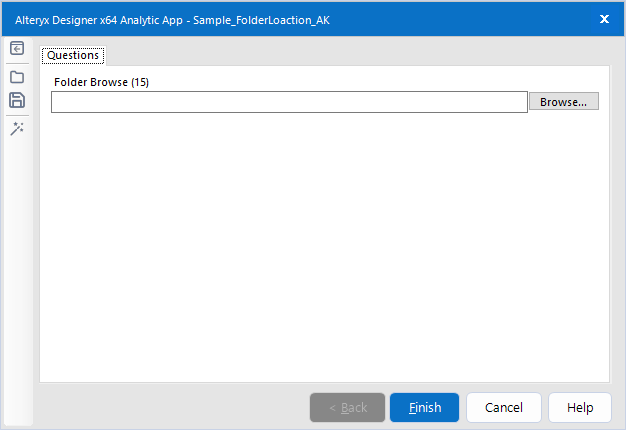Choose a folder using the Browse... control
This screenshot has width=626, height=430.
[x=563, y=102]
